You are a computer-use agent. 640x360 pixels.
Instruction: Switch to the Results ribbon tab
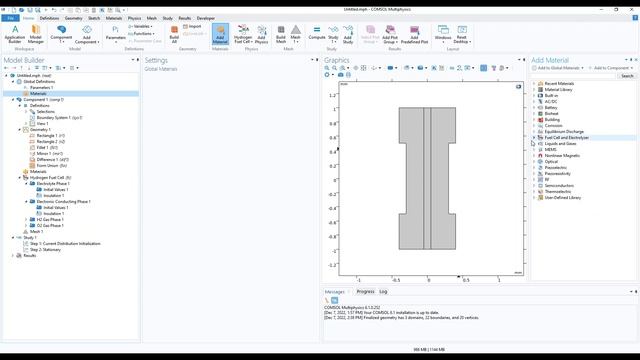(x=184, y=18)
